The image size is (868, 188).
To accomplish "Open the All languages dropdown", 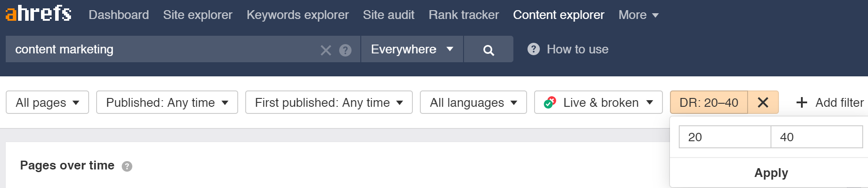I will (x=473, y=102).
